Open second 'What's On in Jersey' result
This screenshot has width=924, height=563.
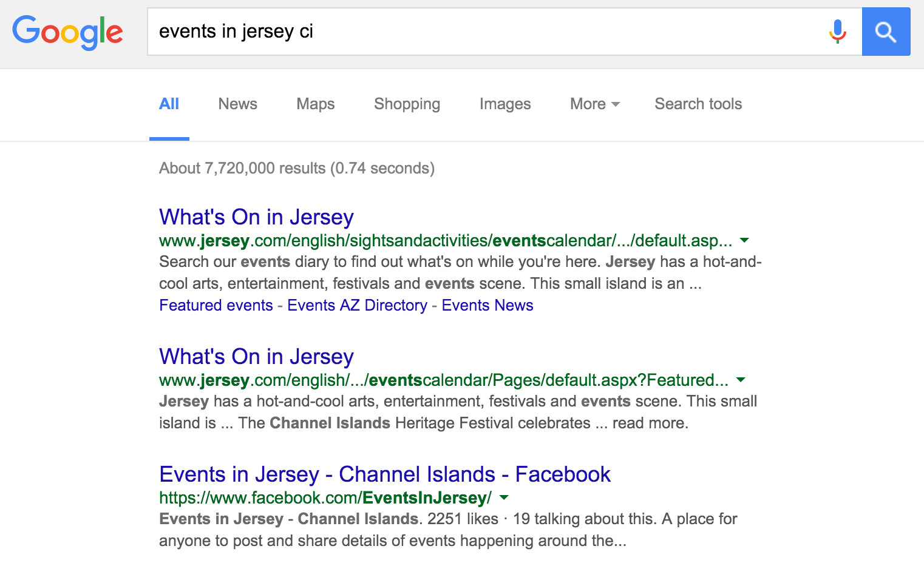click(x=256, y=357)
